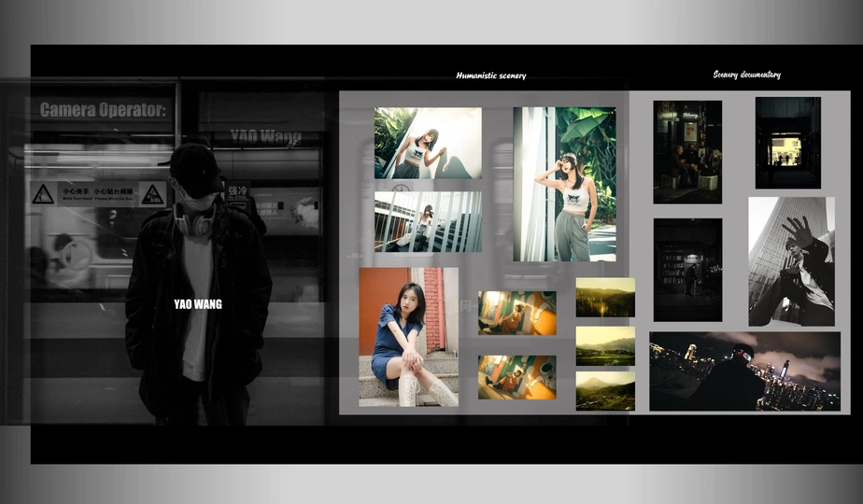Open the photo of woman leaning on white railings
Screen dimensions: 863x504
[428, 222]
